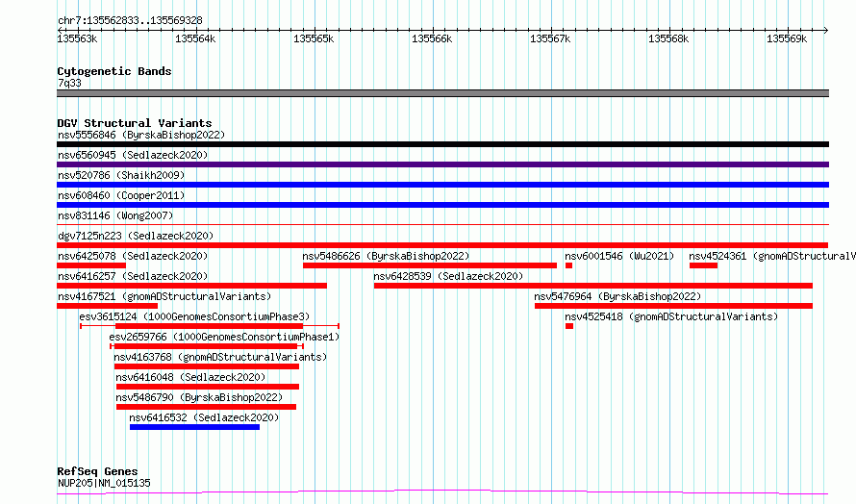Viewport: 856px width, 504px height.
Task: Click the nsv6416257 Sedlazeck2020 red bar
Action: [x=191, y=286]
